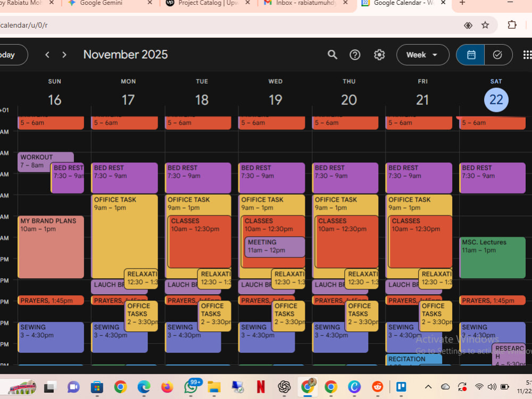The width and height of the screenshot is (532, 399).
Task: Open a new browser tab
Action: (462, 3)
